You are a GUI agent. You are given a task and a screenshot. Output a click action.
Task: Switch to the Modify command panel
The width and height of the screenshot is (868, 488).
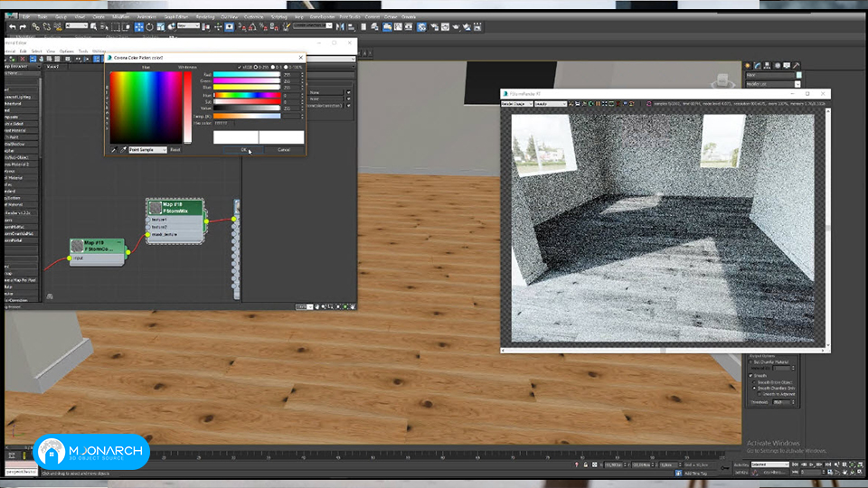[x=758, y=65]
